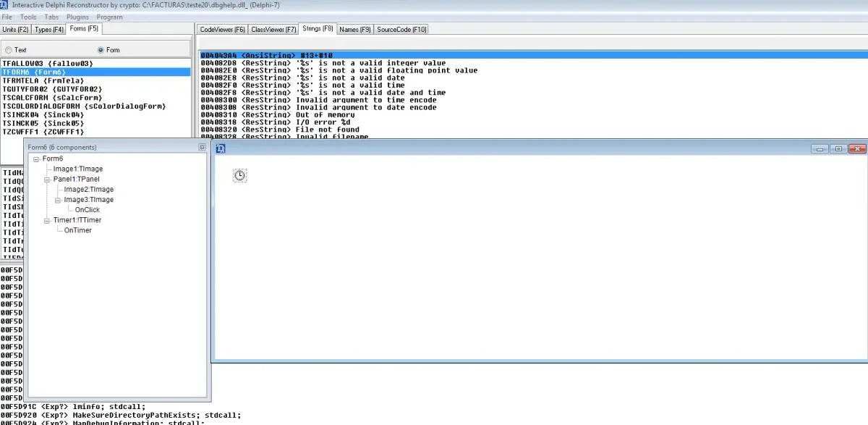Select string row at address 004082F0

(x=533, y=85)
